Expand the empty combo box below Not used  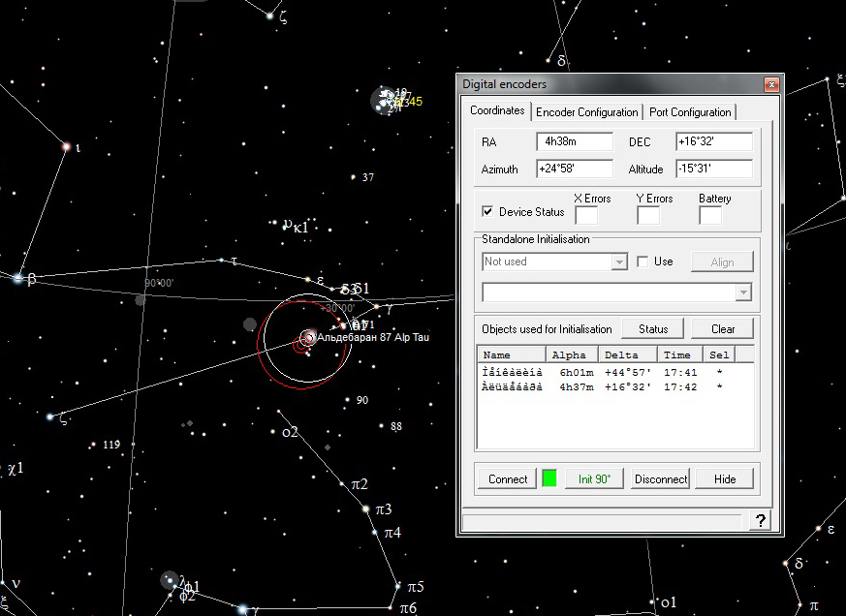[x=743, y=293]
